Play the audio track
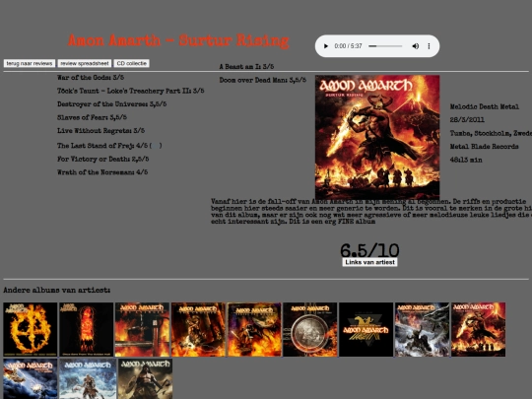The image size is (532, 399). (x=326, y=46)
